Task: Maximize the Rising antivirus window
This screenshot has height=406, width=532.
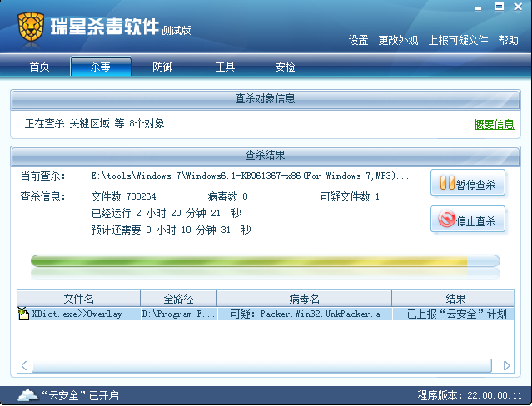Action: [x=499, y=7]
